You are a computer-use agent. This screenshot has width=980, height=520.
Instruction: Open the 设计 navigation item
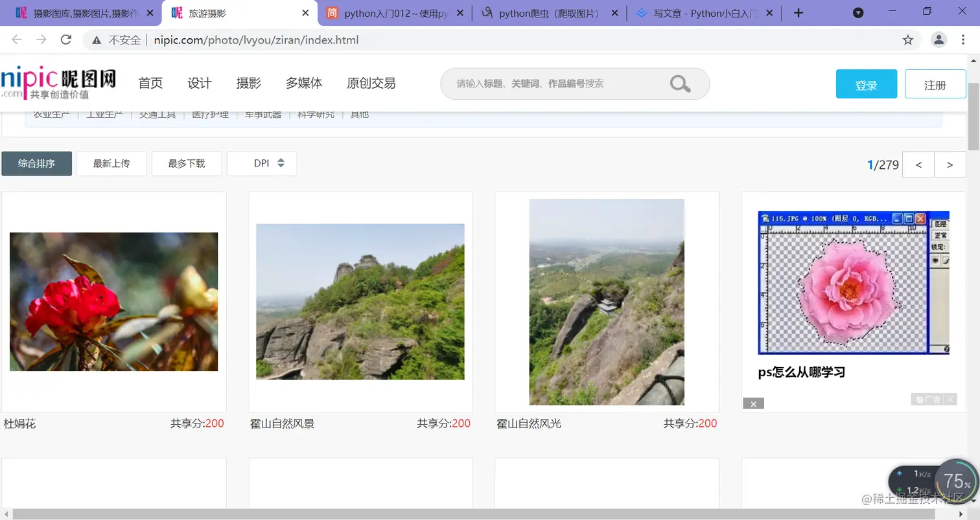click(x=200, y=83)
